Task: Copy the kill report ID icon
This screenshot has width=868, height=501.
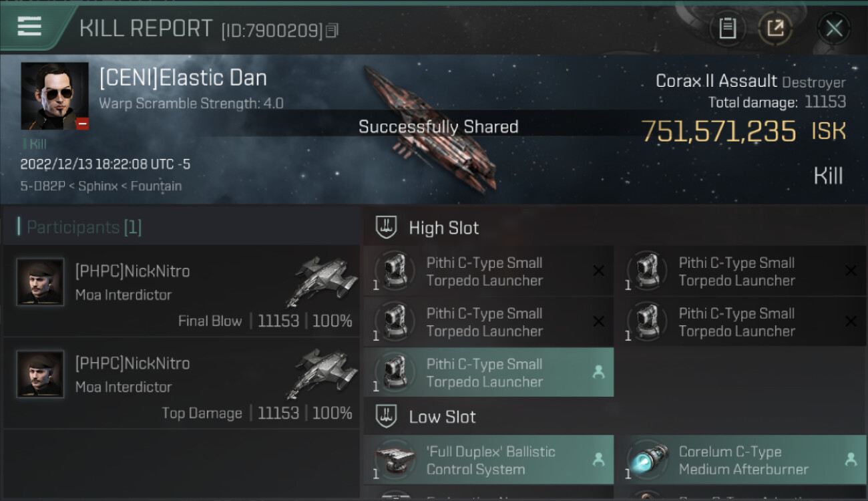Action: [333, 30]
